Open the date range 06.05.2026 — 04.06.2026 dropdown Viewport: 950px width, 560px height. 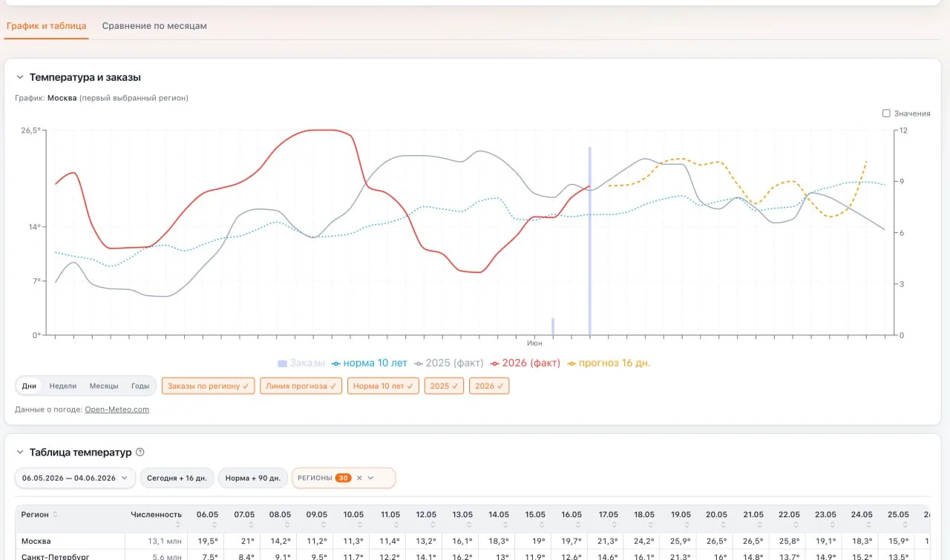(x=76, y=478)
